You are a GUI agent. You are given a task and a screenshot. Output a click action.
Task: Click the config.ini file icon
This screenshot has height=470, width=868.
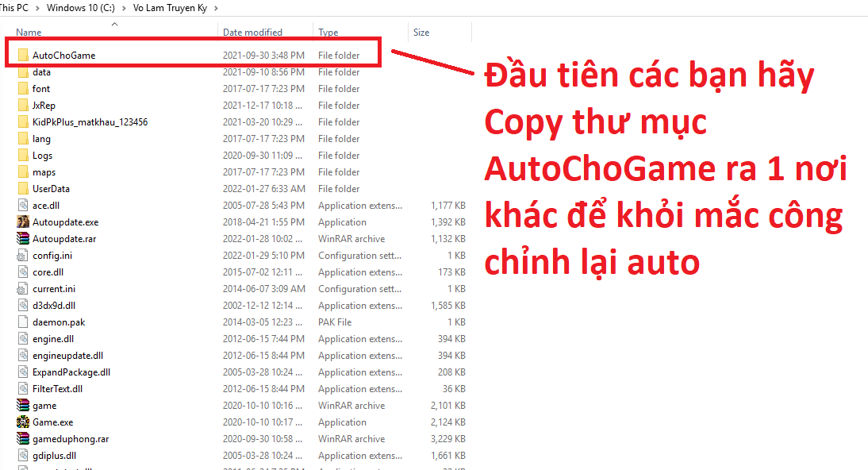23,256
